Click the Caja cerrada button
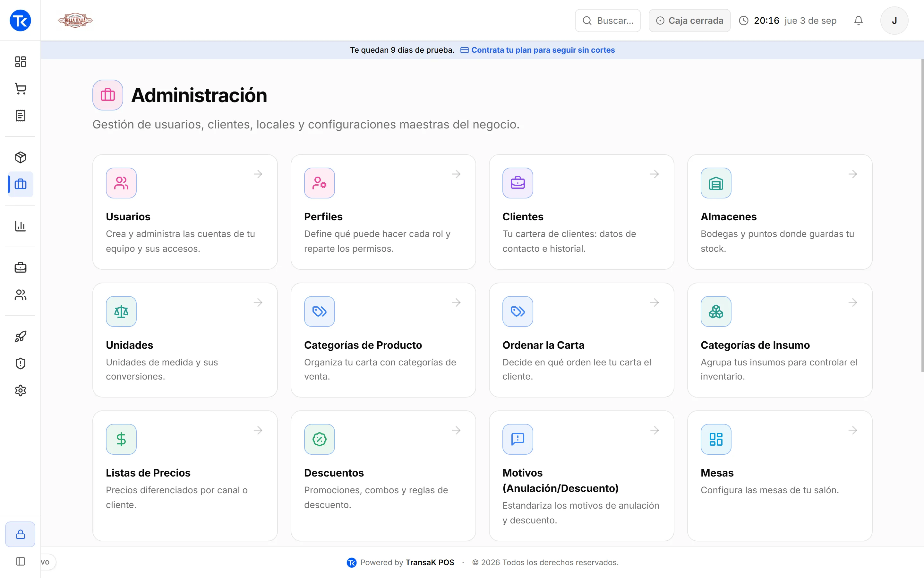924x578 pixels. 689,21
